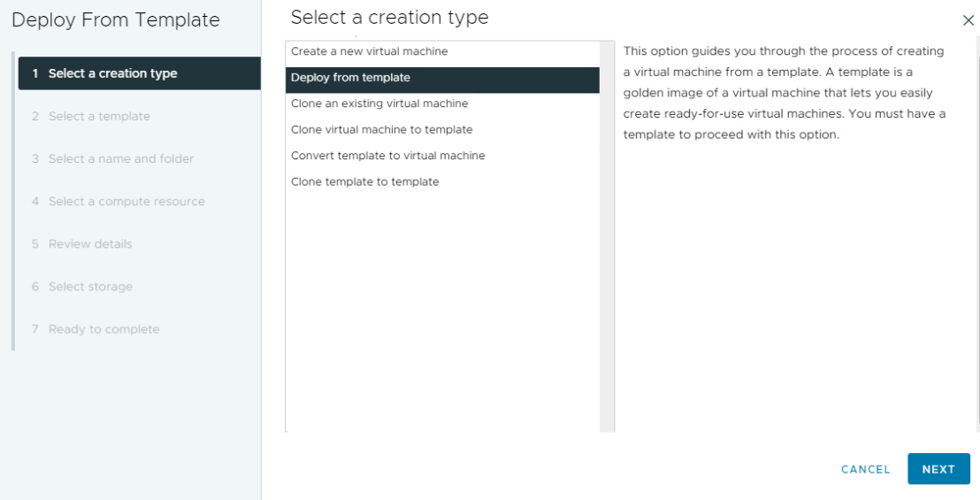Click the 'Deploy From Template' wizard title
This screenshot has height=500, width=980.
116,20
